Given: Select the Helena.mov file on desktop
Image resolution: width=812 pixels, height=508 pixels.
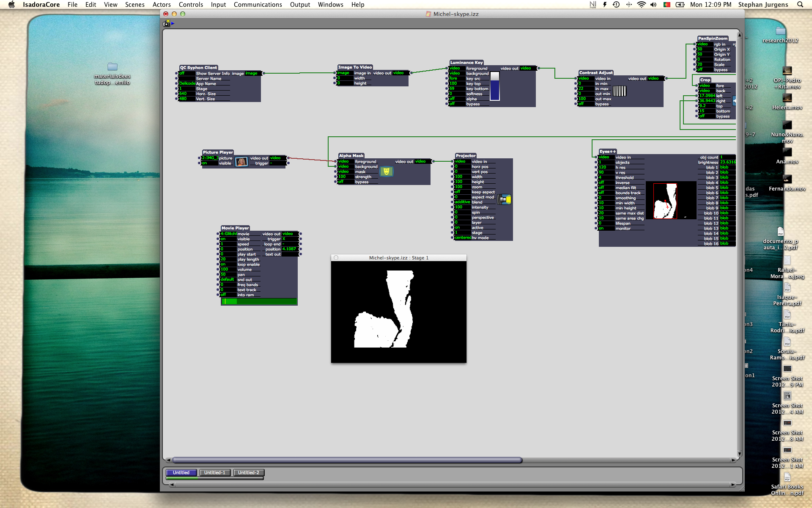Looking at the screenshot, I should click(787, 101).
